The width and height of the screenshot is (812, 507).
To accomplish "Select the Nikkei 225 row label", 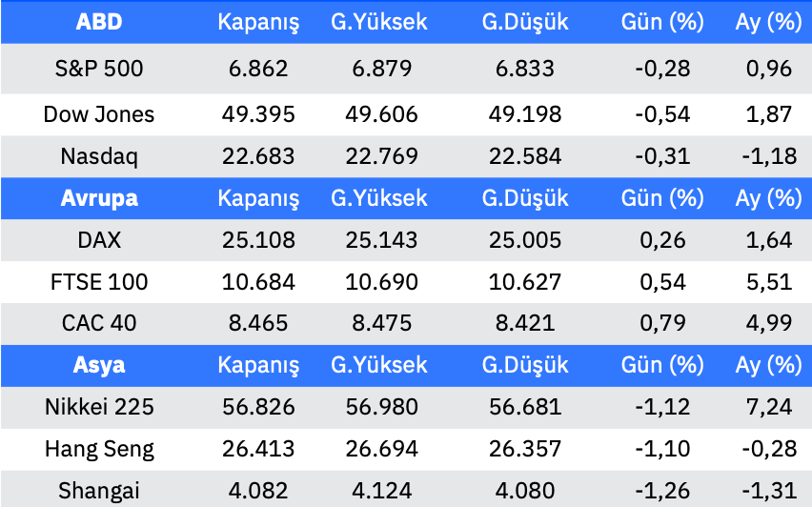I will (99, 407).
